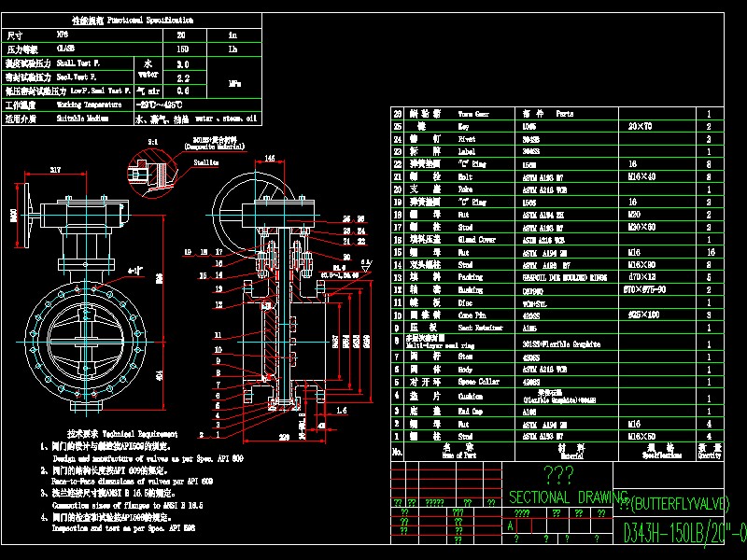Click the 'M16×50' specification in row 1

(641, 436)
